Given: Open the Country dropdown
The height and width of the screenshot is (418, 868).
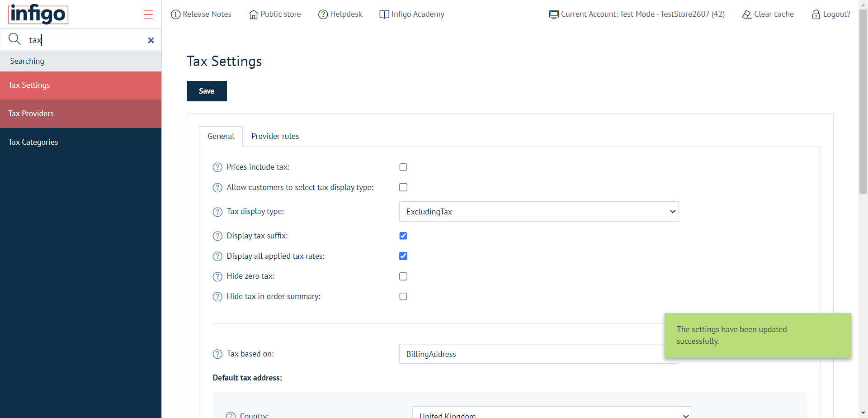Looking at the screenshot, I should [x=552, y=413].
